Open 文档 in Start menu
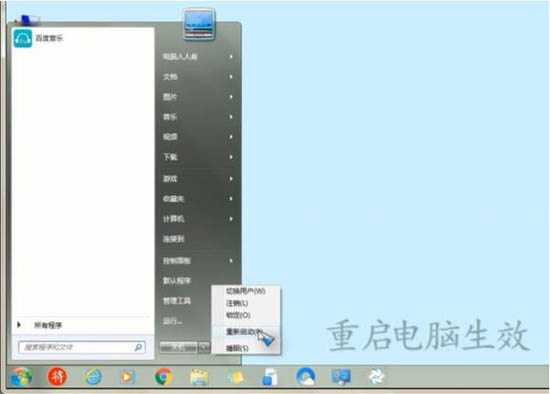The height and width of the screenshot is (394, 550). pyautogui.click(x=170, y=76)
